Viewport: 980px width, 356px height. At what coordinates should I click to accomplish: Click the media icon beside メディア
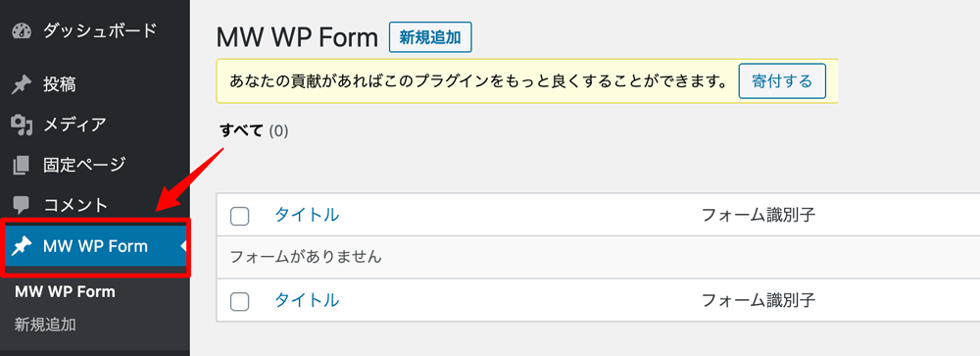[x=22, y=126]
